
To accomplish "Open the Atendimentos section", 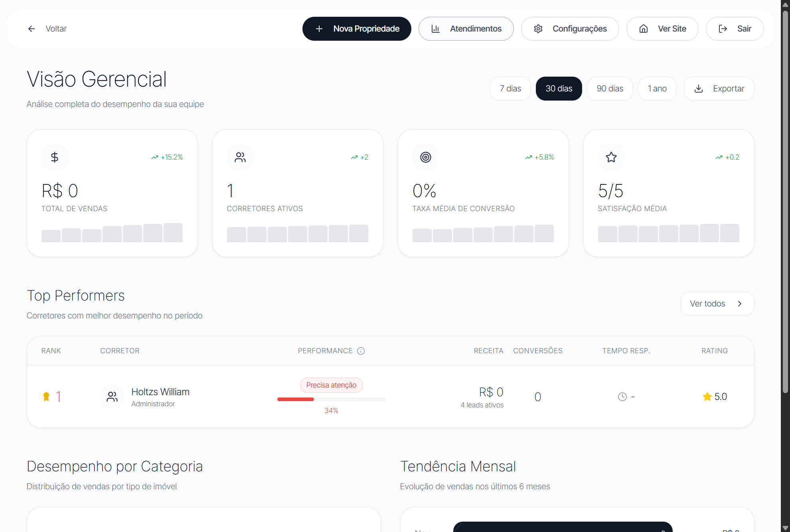I will coord(466,28).
